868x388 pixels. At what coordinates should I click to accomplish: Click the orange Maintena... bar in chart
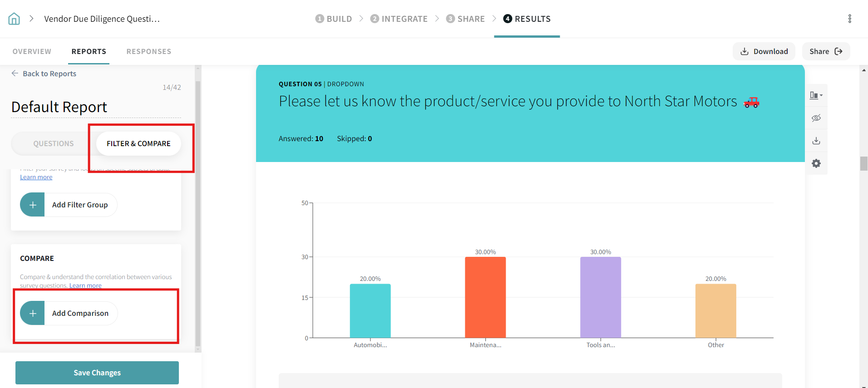point(485,297)
